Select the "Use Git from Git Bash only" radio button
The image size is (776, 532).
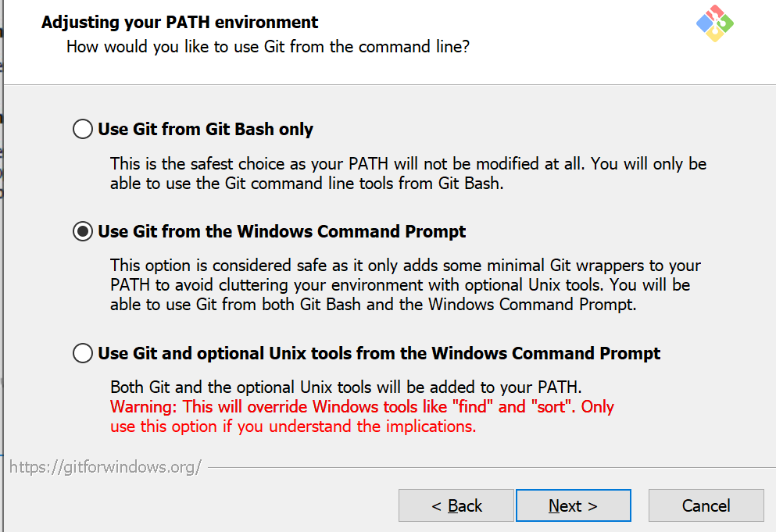tap(83, 129)
